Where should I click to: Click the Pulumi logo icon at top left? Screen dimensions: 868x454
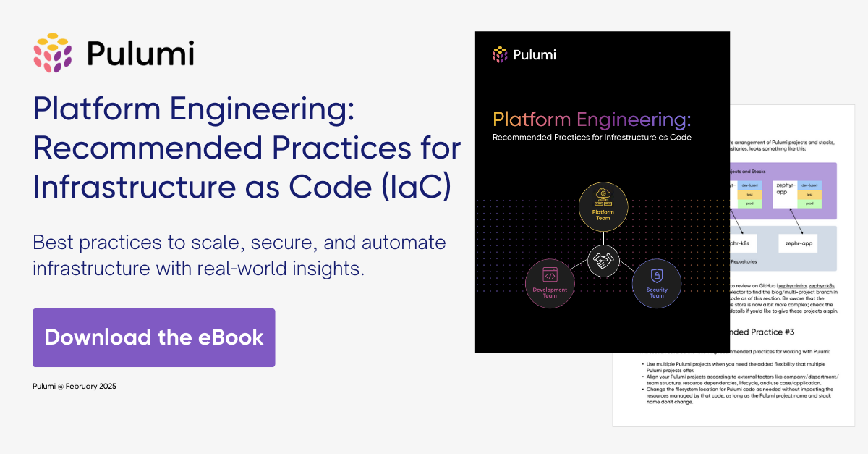click(53, 53)
